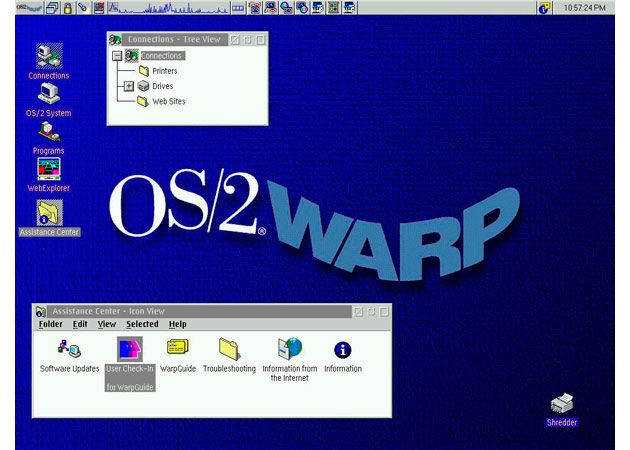Select Printers in the Connections tree

164,71
